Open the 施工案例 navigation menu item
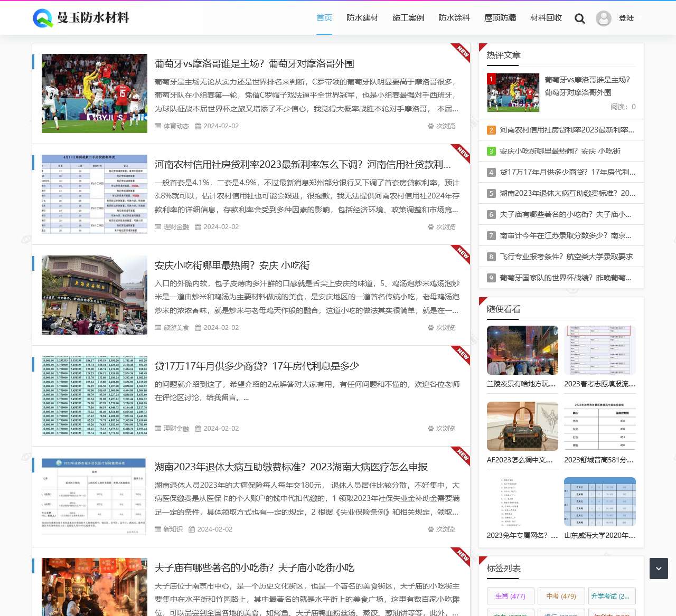 408,17
